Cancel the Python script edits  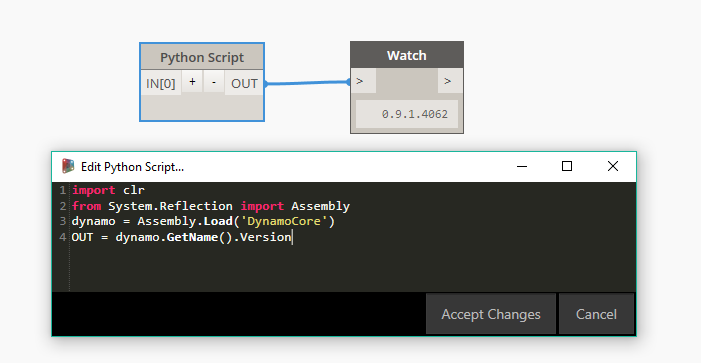click(596, 314)
